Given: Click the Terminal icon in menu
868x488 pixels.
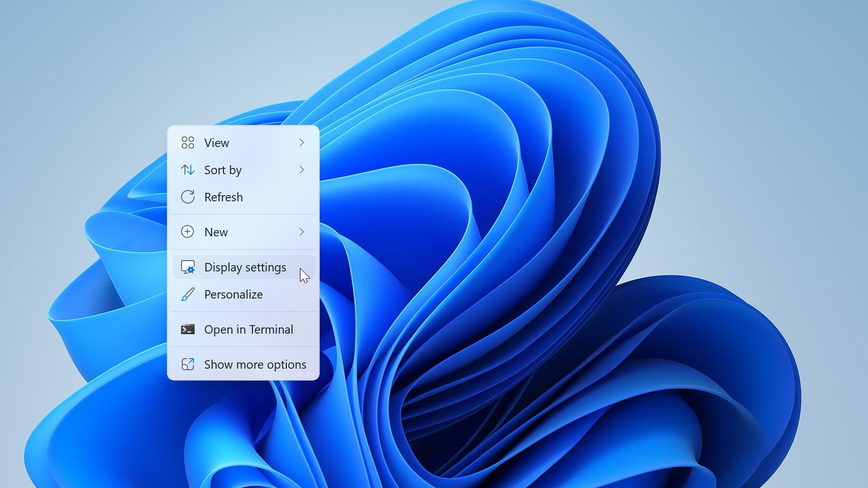Looking at the screenshot, I should click(x=188, y=329).
